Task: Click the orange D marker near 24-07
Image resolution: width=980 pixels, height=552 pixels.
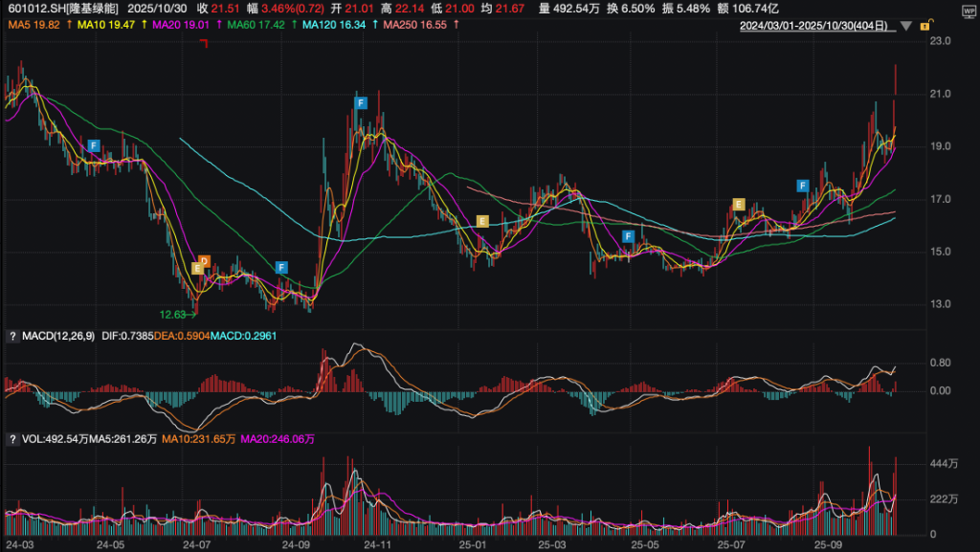Action: (205, 261)
